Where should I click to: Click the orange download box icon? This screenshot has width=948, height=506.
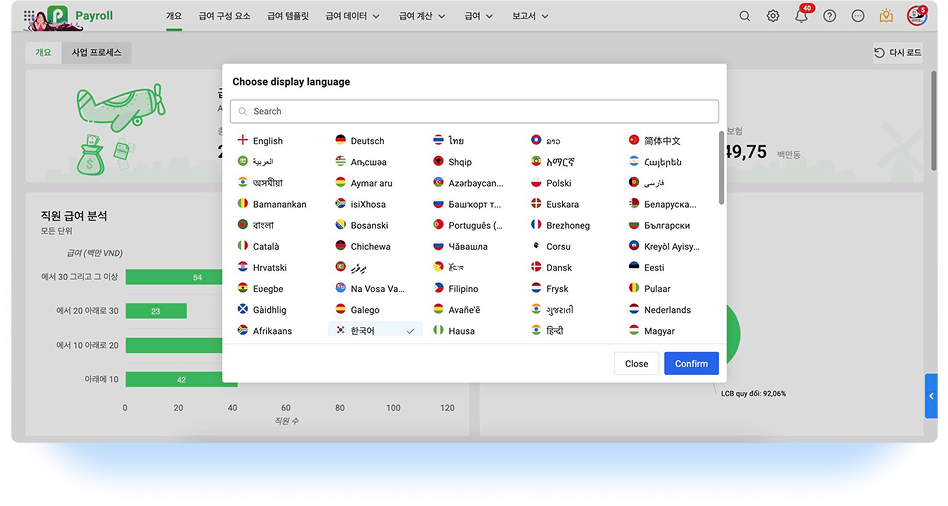(886, 16)
